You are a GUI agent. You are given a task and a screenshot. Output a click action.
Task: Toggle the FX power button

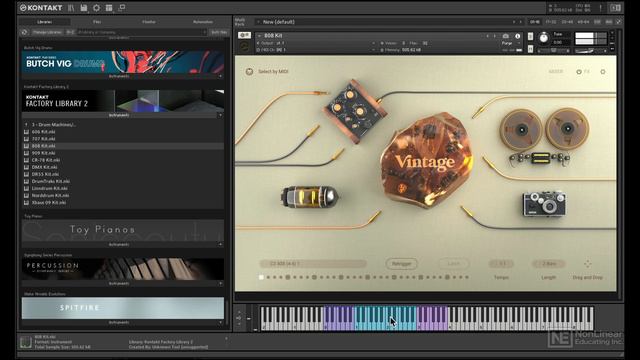tap(579, 72)
